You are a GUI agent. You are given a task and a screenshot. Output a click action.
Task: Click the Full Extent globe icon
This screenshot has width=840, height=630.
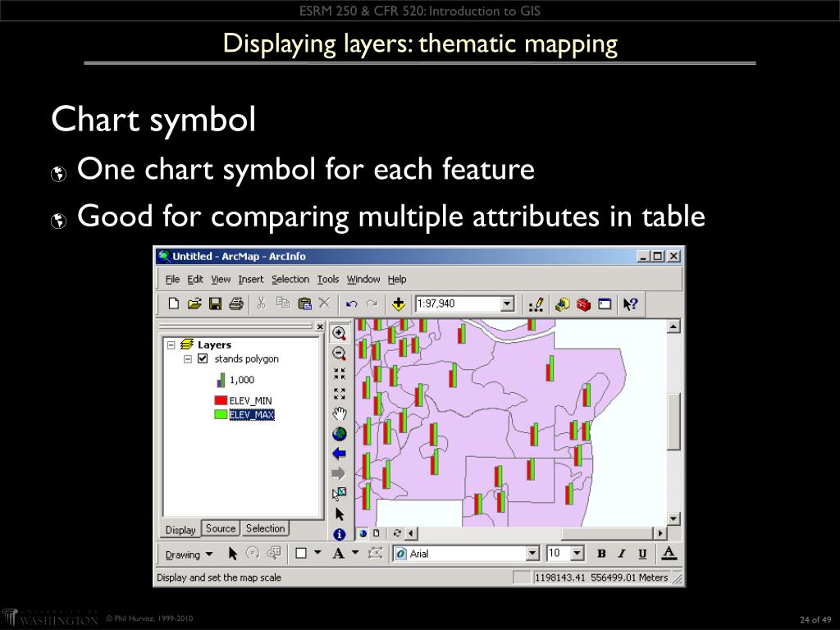(x=339, y=434)
